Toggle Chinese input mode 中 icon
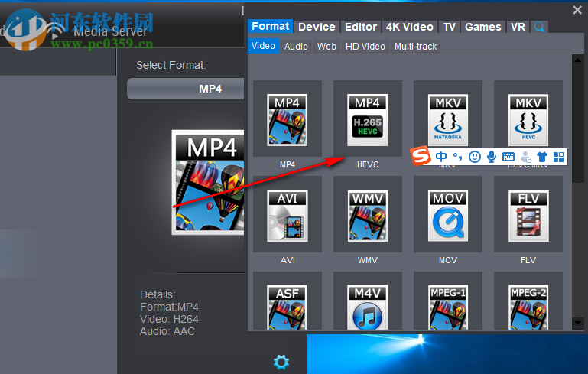This screenshot has width=588, height=374. coord(441,157)
